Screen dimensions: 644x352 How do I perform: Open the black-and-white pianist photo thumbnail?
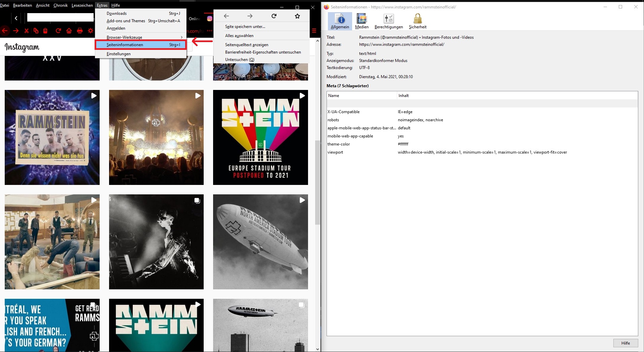tap(156, 242)
